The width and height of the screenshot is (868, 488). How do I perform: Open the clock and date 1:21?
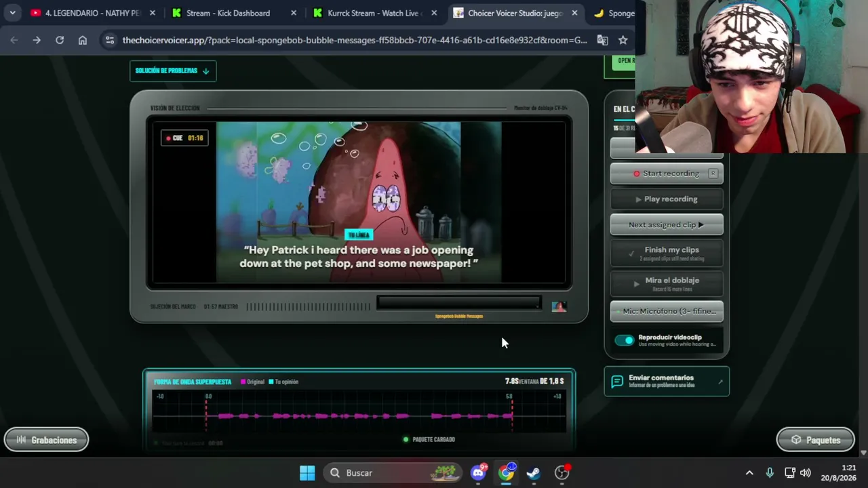pos(838,472)
